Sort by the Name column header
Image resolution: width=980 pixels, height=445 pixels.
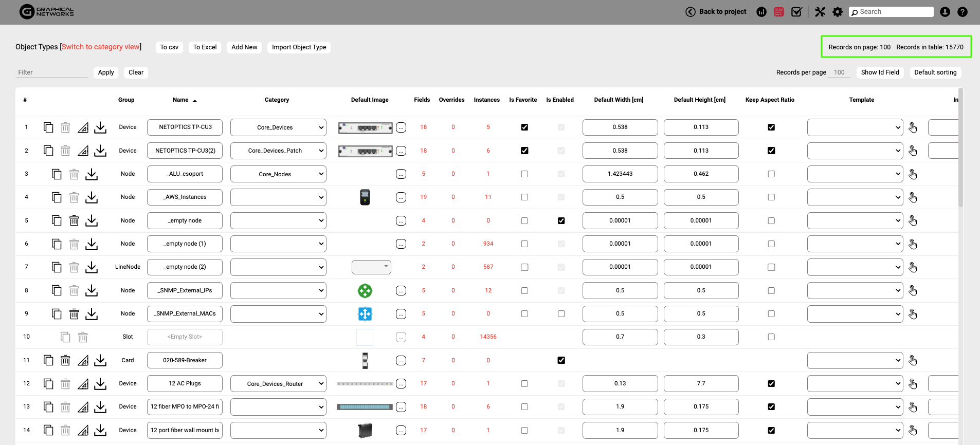(x=180, y=100)
